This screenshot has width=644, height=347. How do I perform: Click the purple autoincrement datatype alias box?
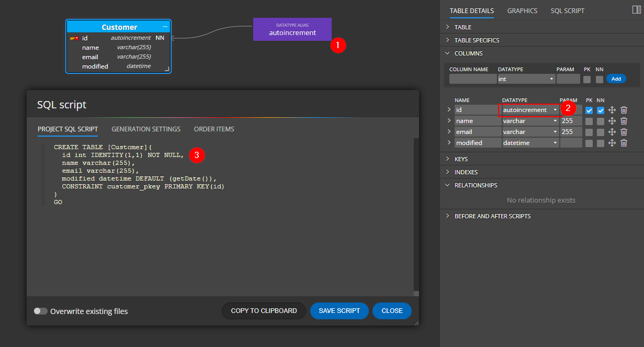coord(292,29)
